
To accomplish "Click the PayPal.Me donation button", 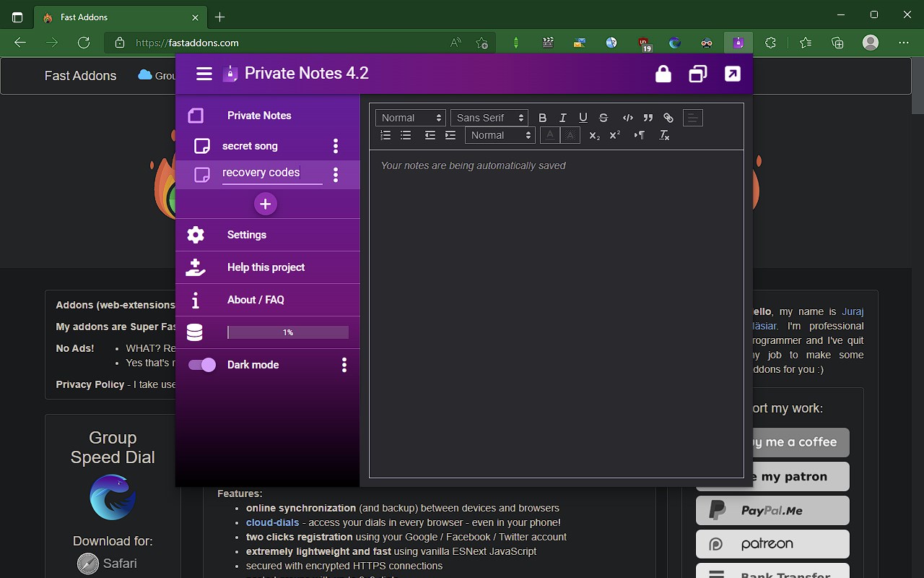I will 772,510.
